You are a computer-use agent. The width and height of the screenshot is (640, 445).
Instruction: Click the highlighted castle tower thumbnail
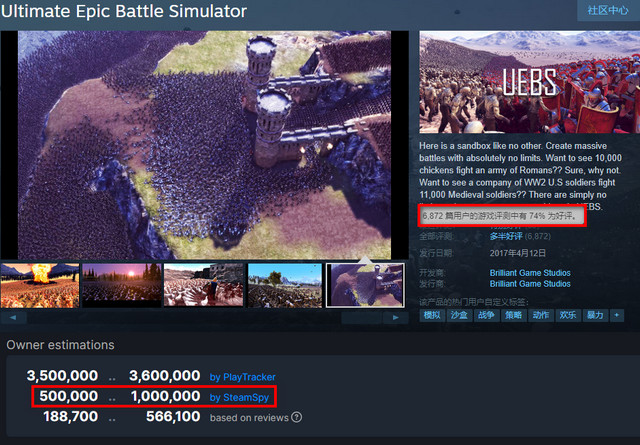click(367, 285)
